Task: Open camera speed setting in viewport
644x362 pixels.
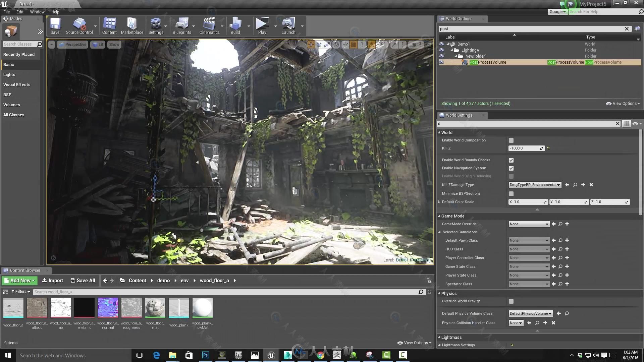Action: click(416, 44)
